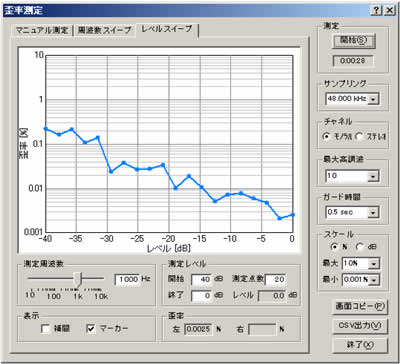Start measurement with the 開始(S) button
The height and width of the screenshot is (364, 400).
tap(353, 41)
